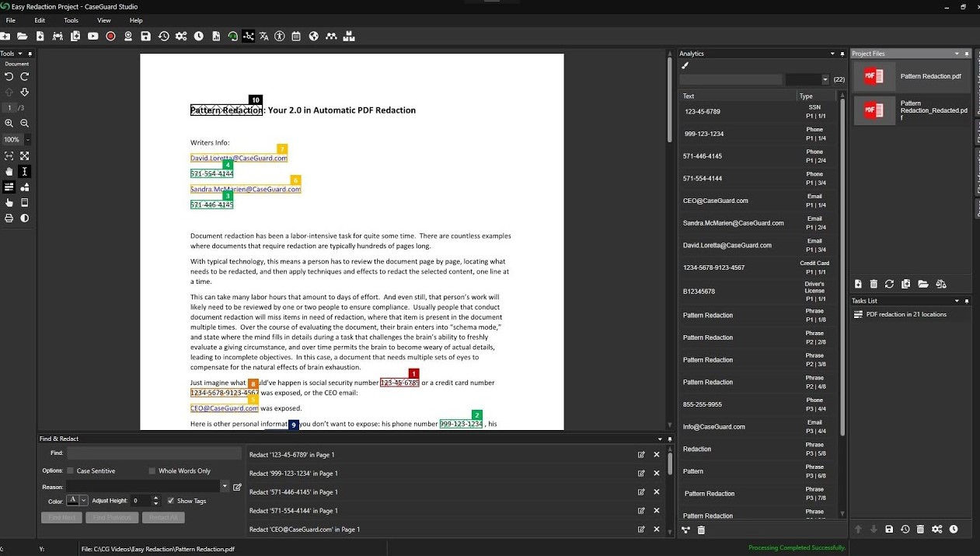Open the Help menu
The width and height of the screenshot is (980, 556).
point(136,20)
